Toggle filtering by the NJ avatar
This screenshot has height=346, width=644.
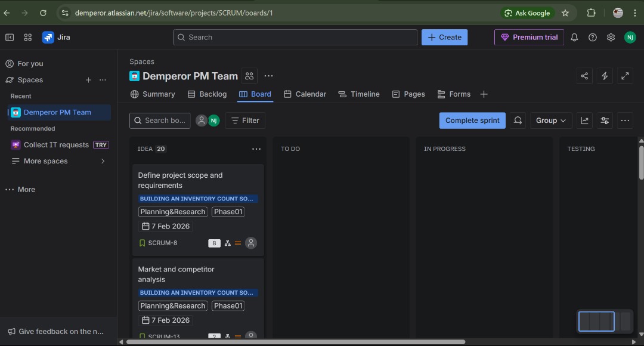click(x=214, y=120)
